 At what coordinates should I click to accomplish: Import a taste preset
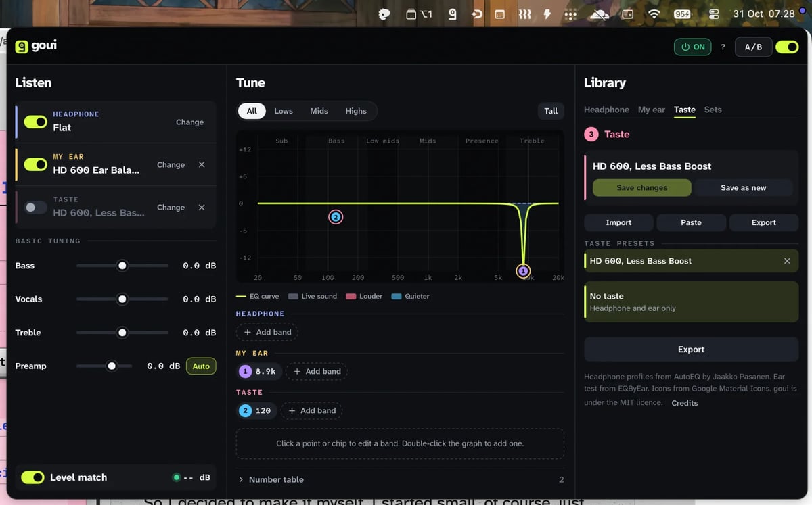[618, 222]
